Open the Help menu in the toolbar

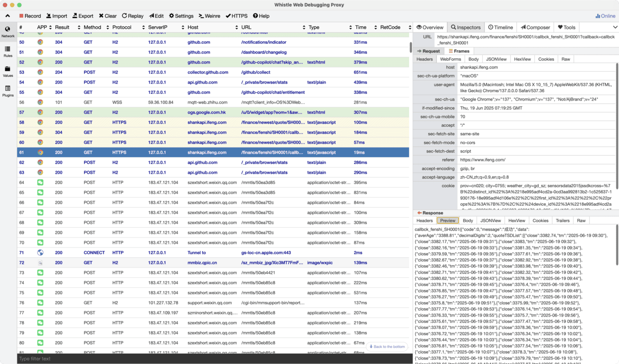click(x=261, y=16)
